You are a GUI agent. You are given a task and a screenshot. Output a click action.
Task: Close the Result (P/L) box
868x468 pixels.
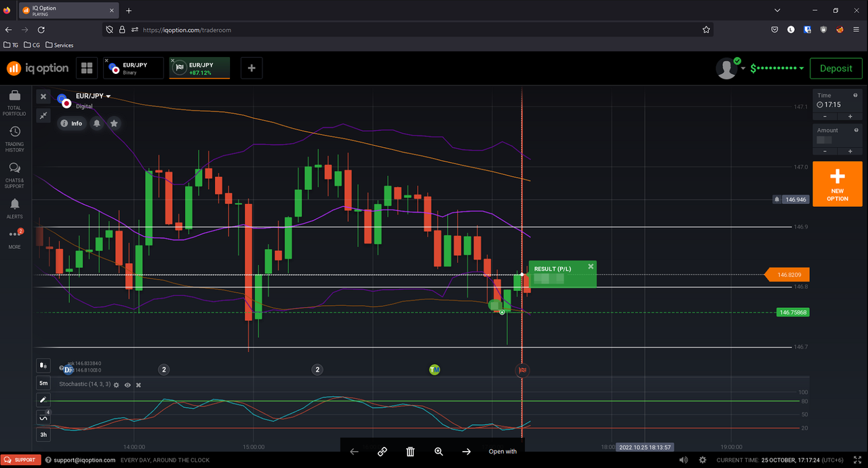coord(591,267)
